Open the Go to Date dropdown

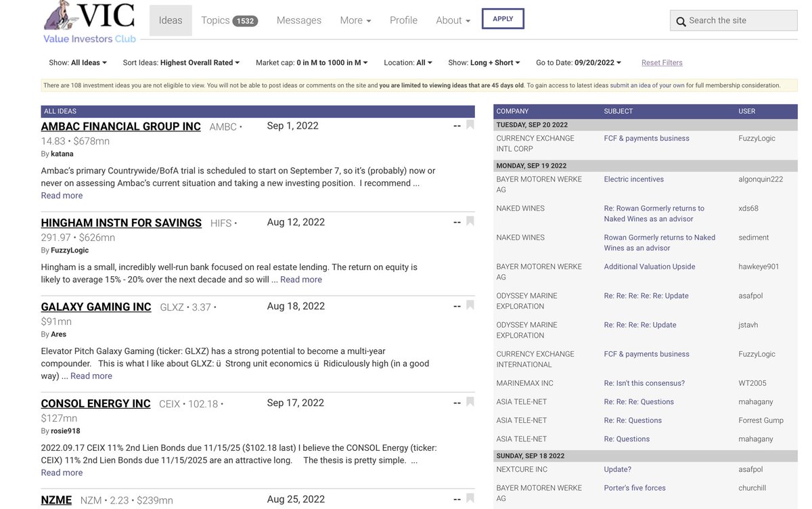pos(579,63)
